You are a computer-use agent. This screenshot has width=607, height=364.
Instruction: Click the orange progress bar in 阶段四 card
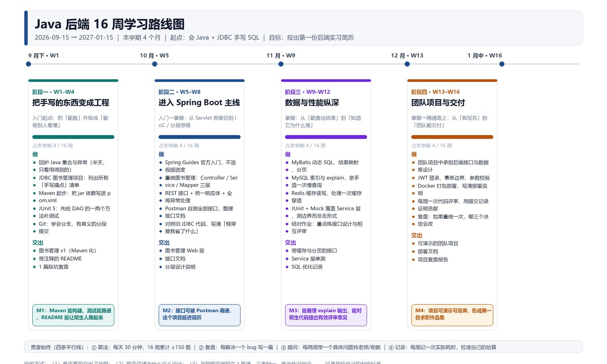[x=452, y=137]
